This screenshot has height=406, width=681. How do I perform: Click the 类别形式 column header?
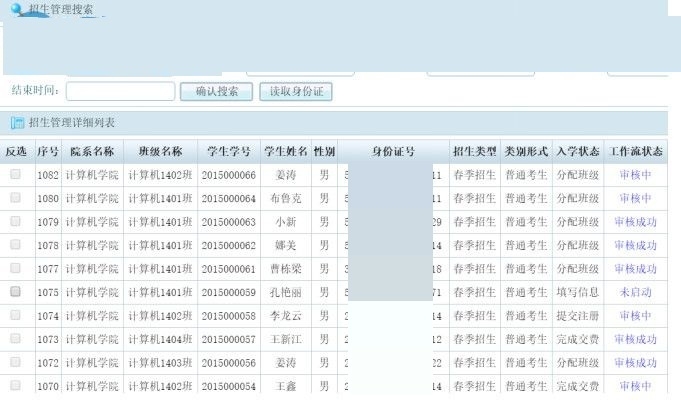click(x=526, y=152)
